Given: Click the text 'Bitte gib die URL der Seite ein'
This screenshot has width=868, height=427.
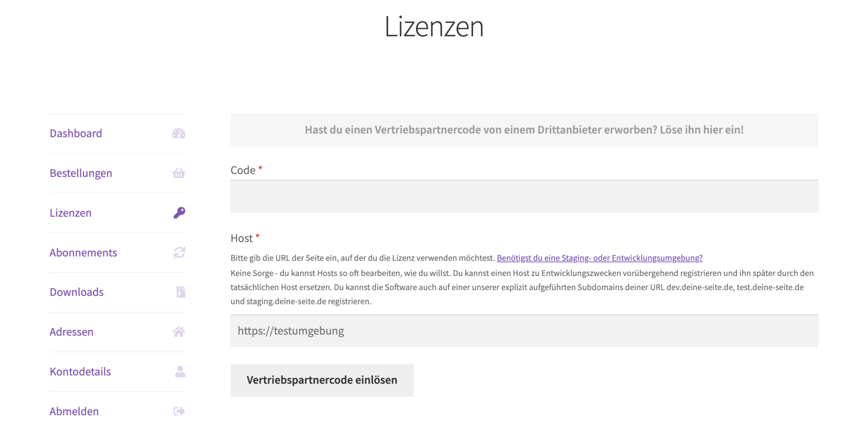Looking at the screenshot, I should pos(284,258).
